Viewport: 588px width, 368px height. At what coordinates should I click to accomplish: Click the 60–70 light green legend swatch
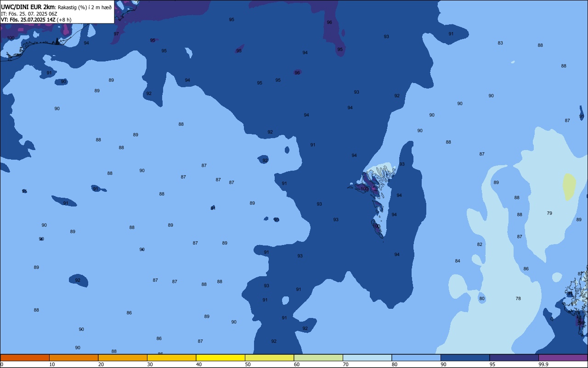(x=318, y=357)
